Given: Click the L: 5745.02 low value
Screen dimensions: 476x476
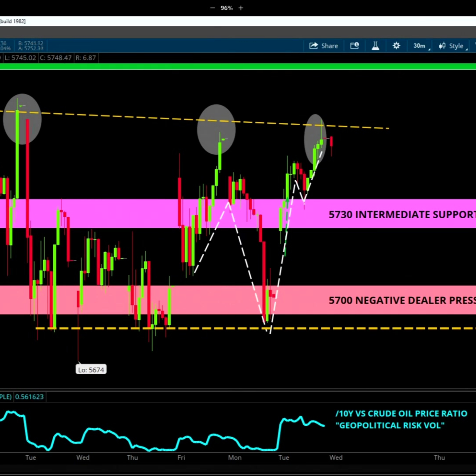Looking at the screenshot, I should click(20, 58).
